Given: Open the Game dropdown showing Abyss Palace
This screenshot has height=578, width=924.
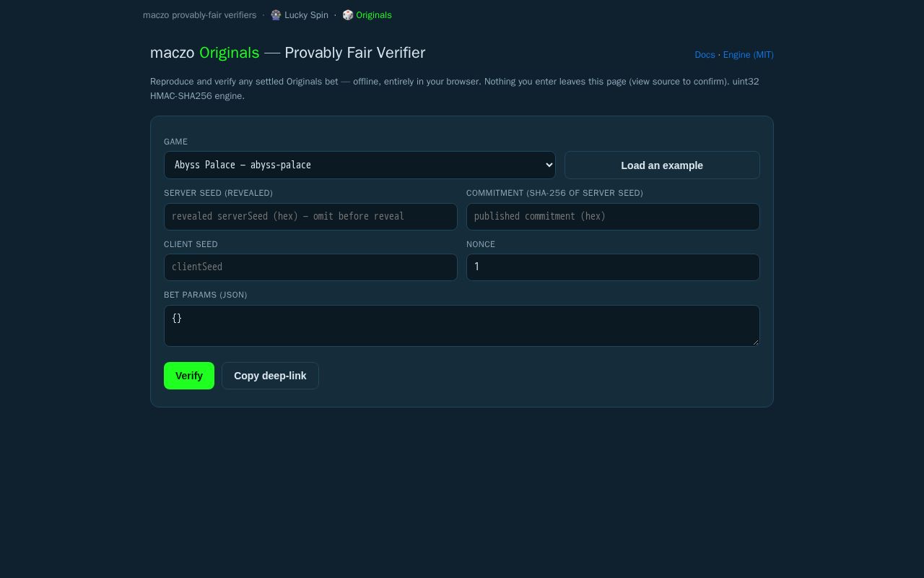Looking at the screenshot, I should click(x=359, y=165).
